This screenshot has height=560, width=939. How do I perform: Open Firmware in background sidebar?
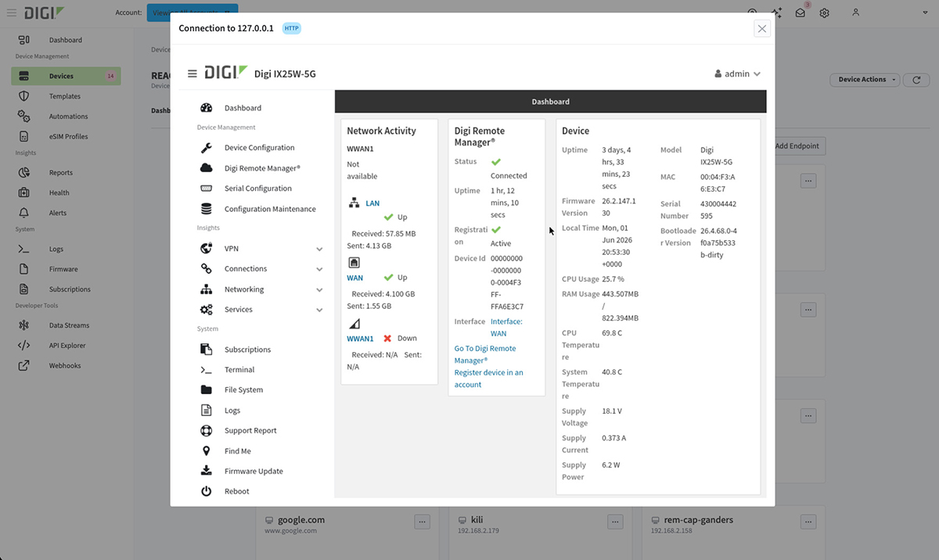coord(63,269)
